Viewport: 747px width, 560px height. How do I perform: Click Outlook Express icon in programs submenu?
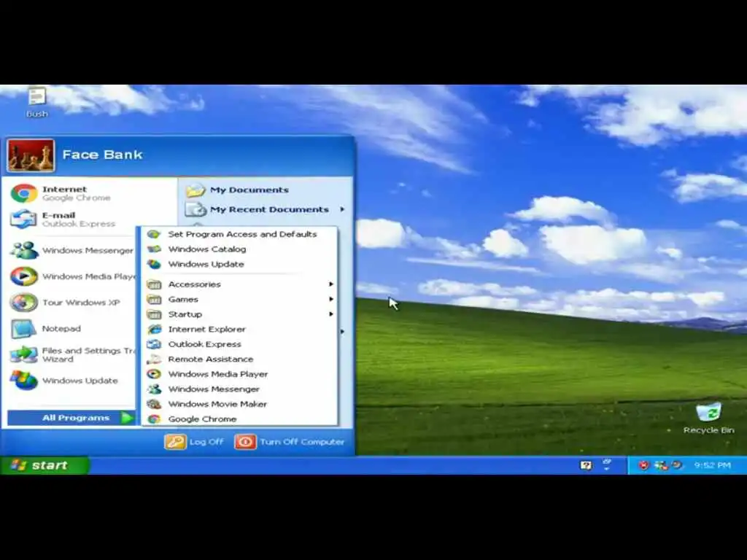pos(154,344)
